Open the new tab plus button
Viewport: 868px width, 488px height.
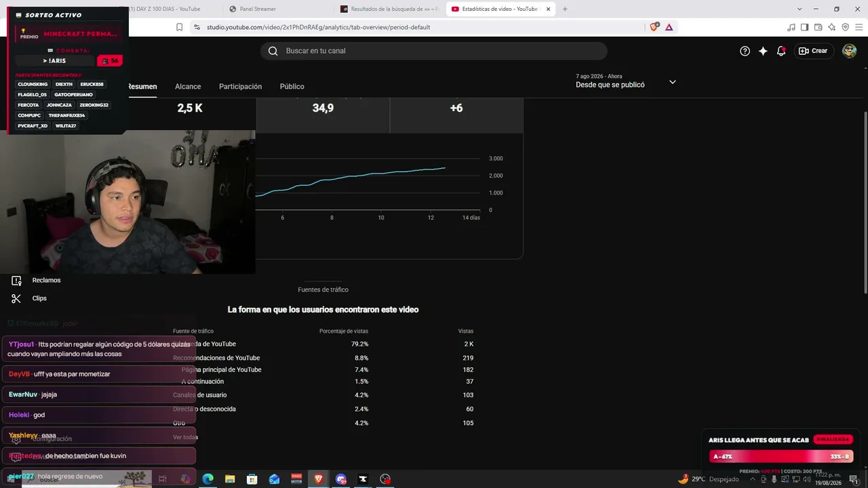[x=565, y=9]
